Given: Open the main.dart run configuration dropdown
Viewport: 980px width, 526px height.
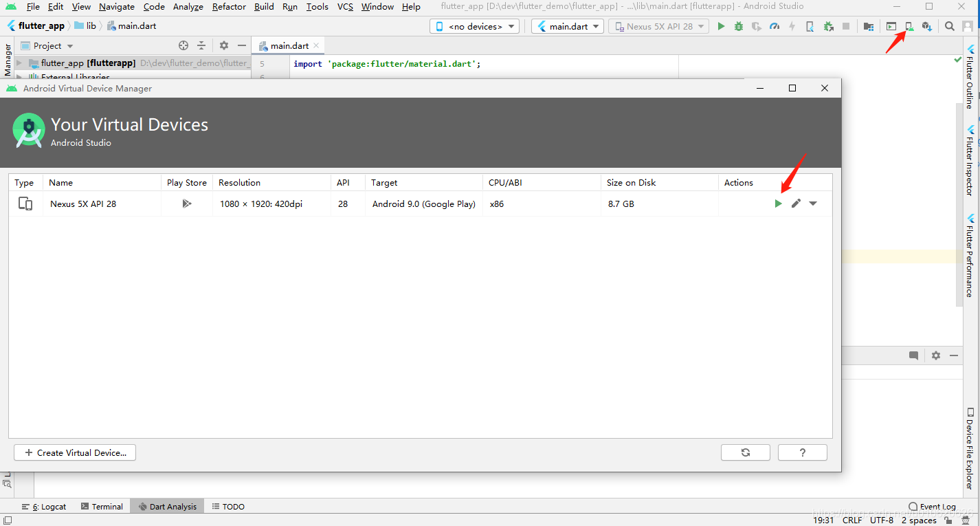Looking at the screenshot, I should point(568,26).
